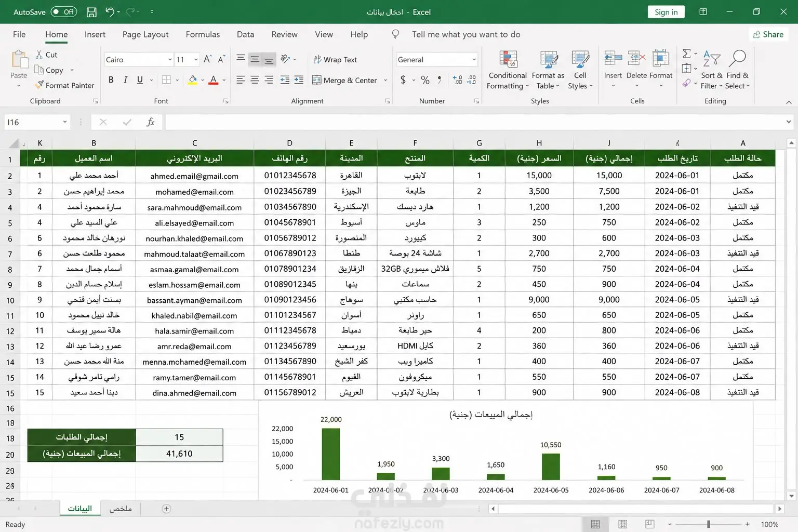Image resolution: width=798 pixels, height=532 pixels.
Task: Apply the red font color swatch
Action: [x=214, y=80]
